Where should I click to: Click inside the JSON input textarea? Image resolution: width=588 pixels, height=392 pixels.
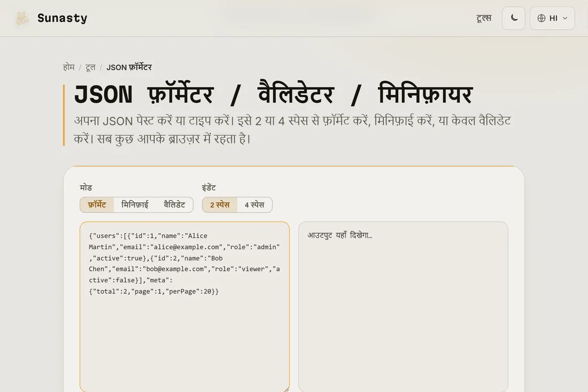pos(184,306)
